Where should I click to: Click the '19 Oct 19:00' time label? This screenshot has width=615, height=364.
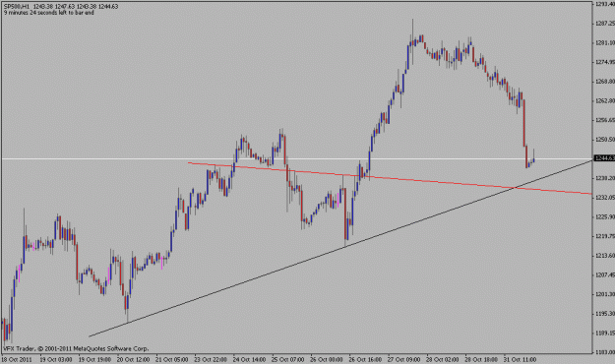click(94, 359)
